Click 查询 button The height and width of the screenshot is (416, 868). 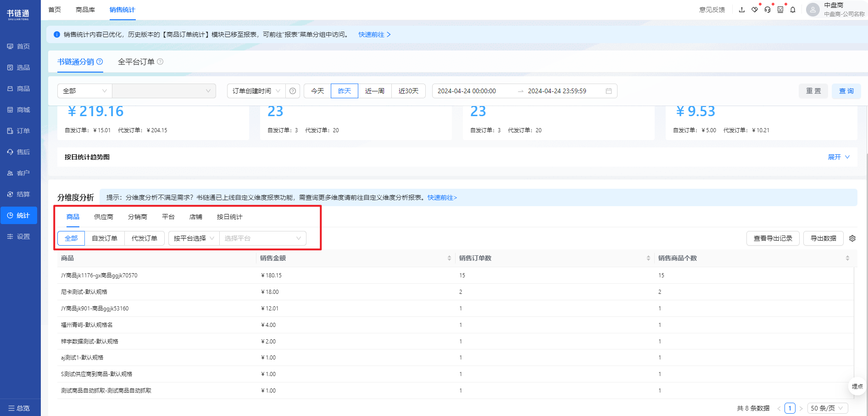tap(846, 91)
